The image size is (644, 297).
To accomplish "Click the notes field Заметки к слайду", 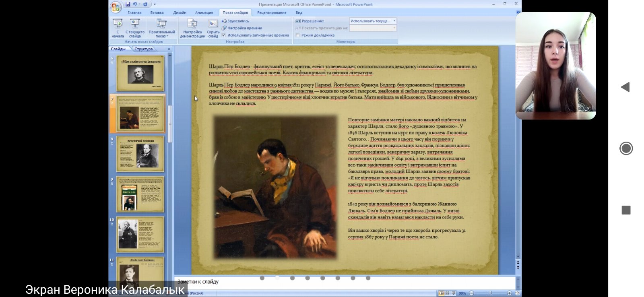I will 345,282.
